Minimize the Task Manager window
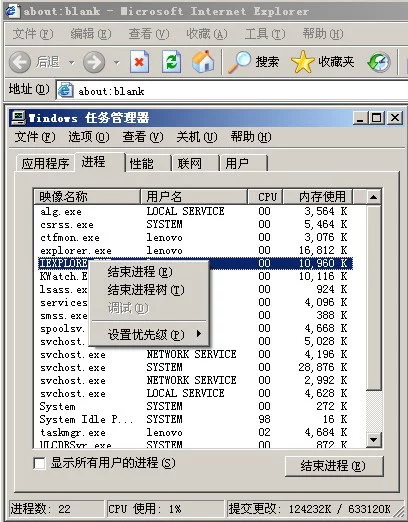This screenshot has width=408, height=522. (360, 118)
